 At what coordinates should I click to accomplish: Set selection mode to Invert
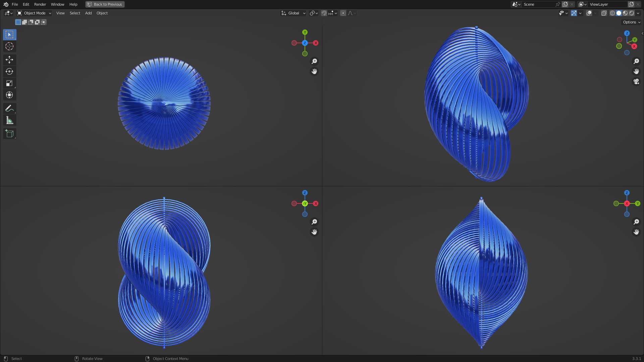pyautogui.click(x=37, y=22)
